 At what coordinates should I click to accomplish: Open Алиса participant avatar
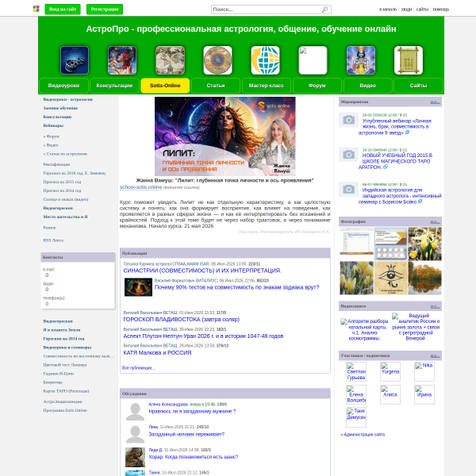(390, 394)
